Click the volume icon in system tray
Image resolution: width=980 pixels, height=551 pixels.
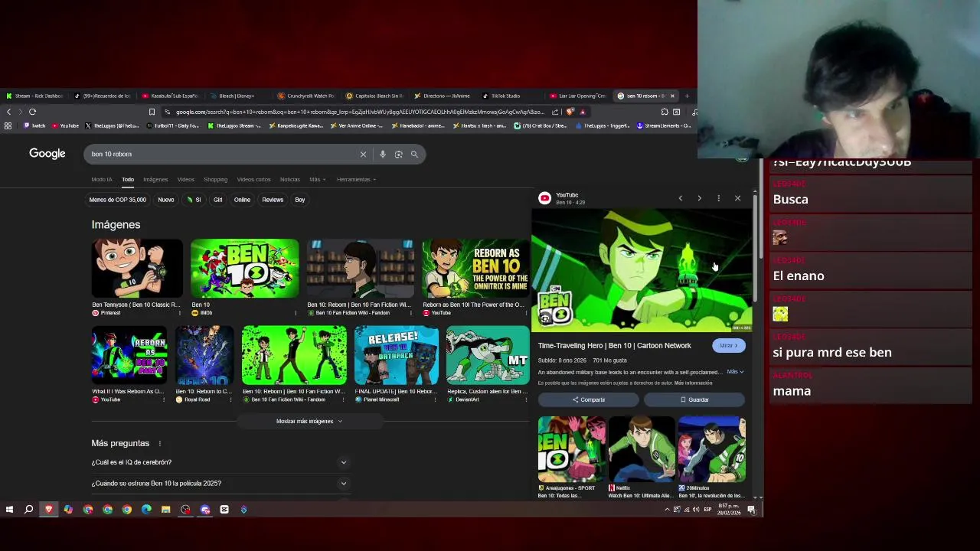tap(695, 510)
